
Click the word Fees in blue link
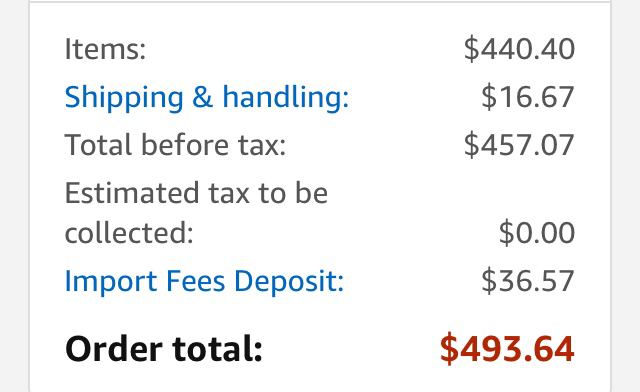point(196,281)
